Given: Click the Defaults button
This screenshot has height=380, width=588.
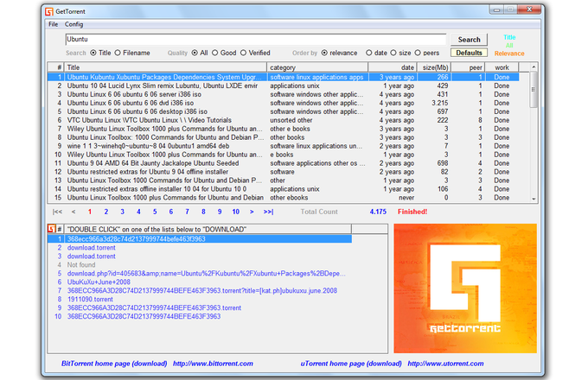Looking at the screenshot, I should [x=469, y=53].
